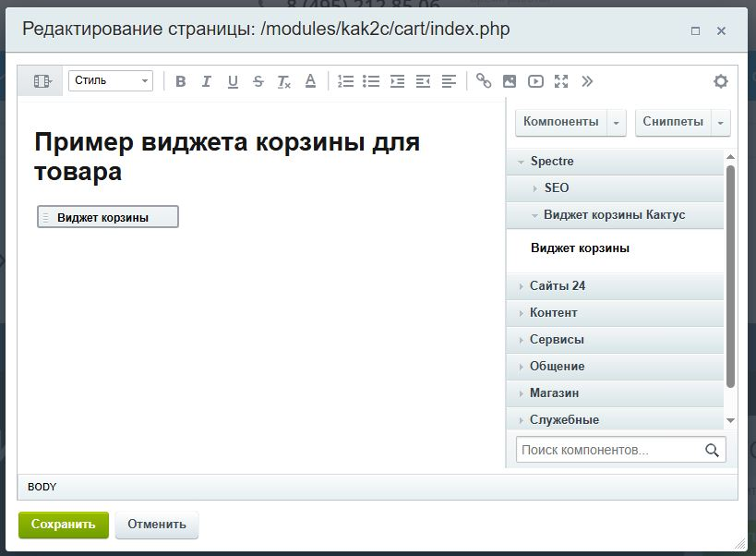
Task: Expand the SEO tree section
Action: (557, 188)
